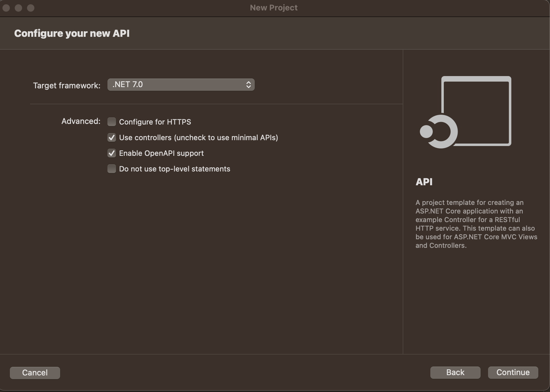This screenshot has width=550, height=392.
Task: Click the 'Configure your new API' heading
Action: point(72,33)
